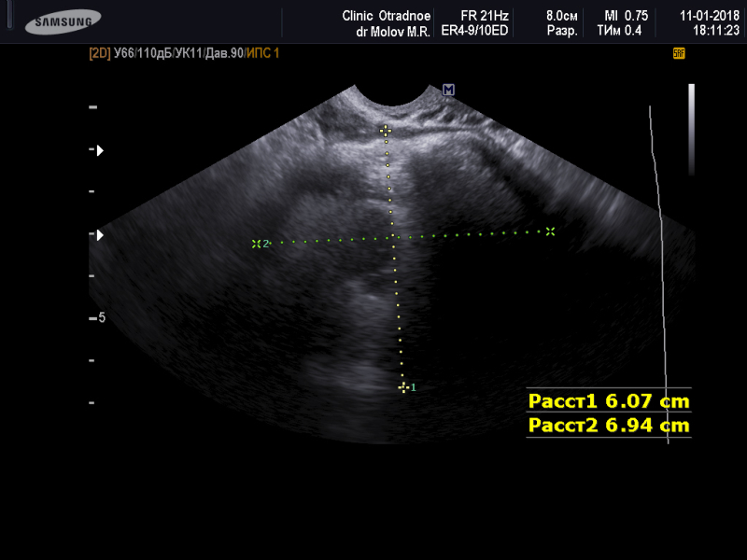
Task: Click the ER4-9/10ED probe label
Action: click(x=474, y=31)
